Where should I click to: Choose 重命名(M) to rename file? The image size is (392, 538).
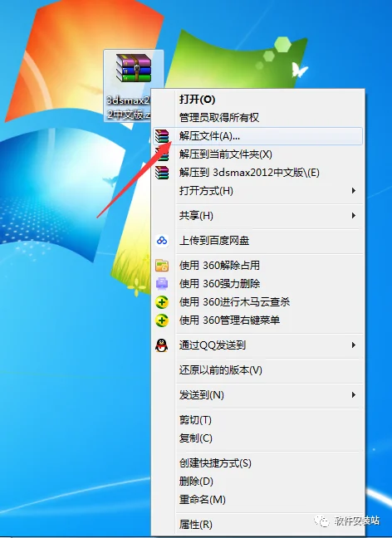[x=257, y=500]
